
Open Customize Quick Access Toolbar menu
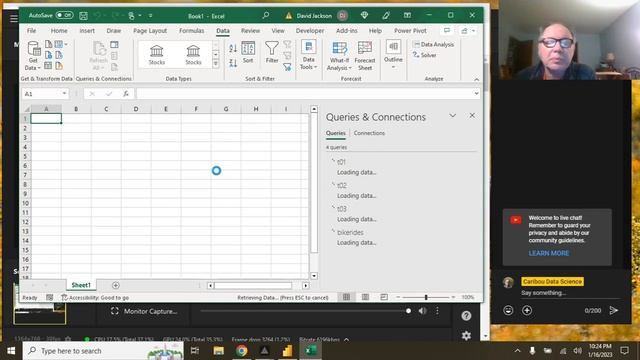150,16
